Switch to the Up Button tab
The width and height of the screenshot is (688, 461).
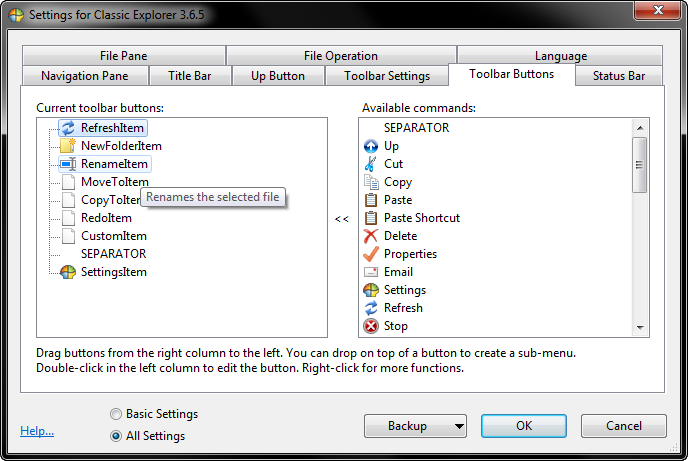(278, 76)
